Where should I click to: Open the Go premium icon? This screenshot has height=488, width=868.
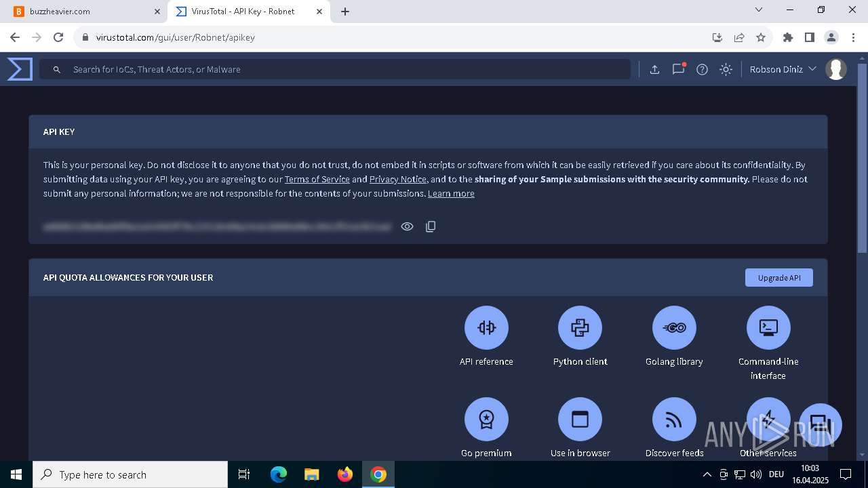point(486,420)
